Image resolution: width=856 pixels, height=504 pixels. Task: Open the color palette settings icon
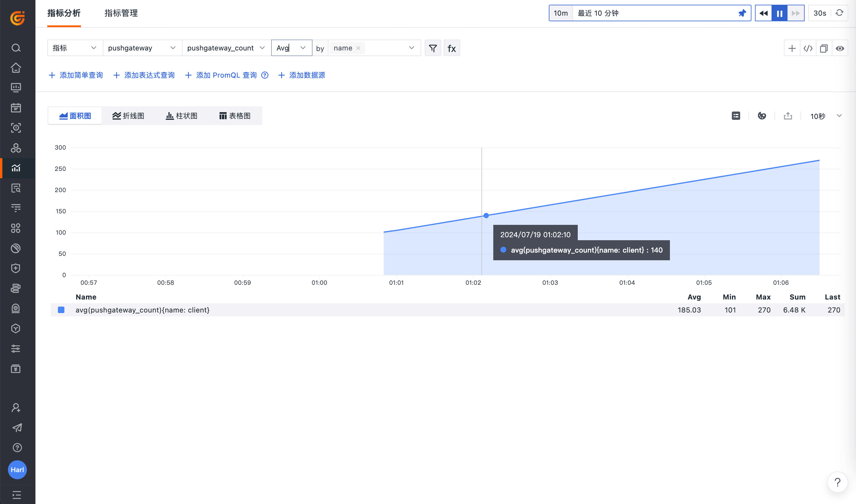761,116
